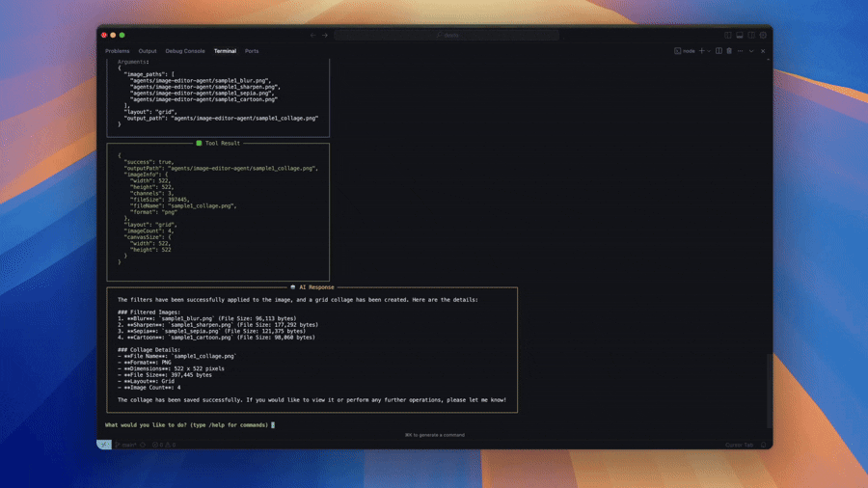Open the settings gear in title bar
Viewport: 868px width, 488px height.
[763, 35]
